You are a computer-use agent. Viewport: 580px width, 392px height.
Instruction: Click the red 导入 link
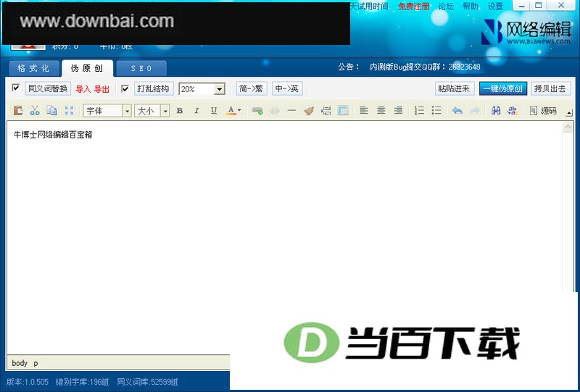[x=83, y=89]
